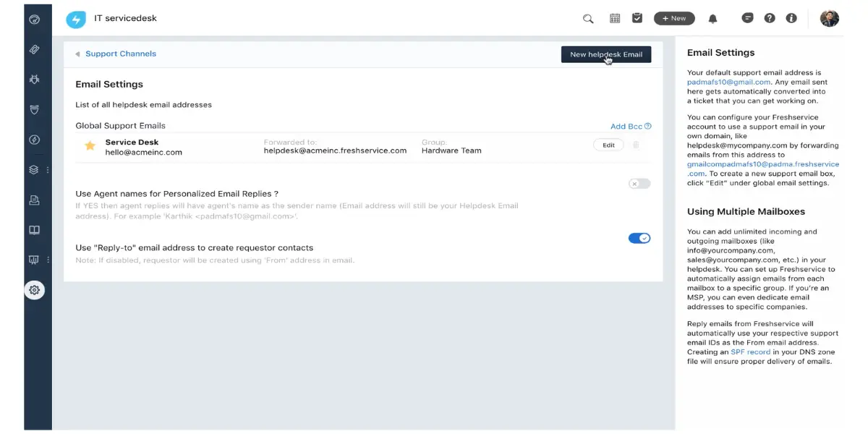Click the help icon beside Add Bcc
Image resolution: width=868 pixels, height=434 pixels.
(x=648, y=126)
